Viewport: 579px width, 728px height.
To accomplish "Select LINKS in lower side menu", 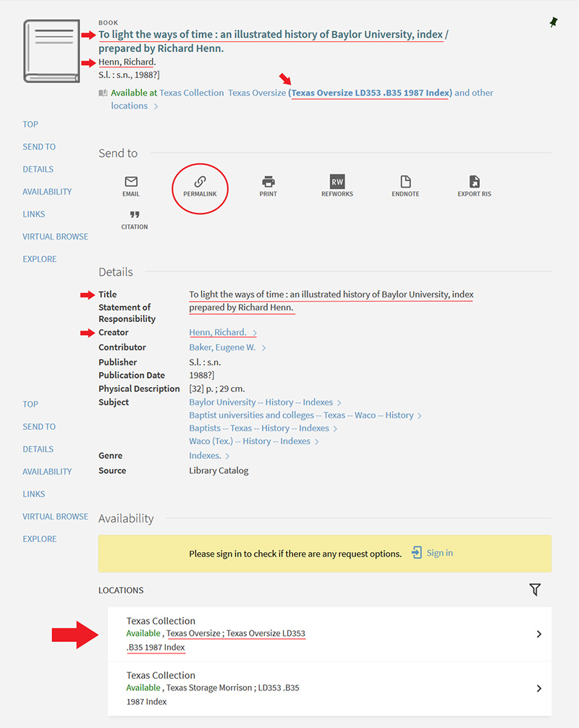I will pos(34,494).
